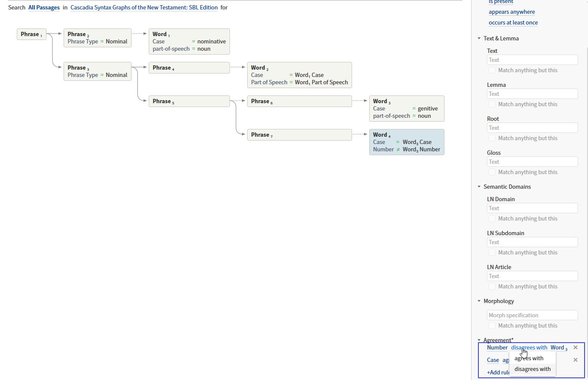The image size is (588, 380).
Task: Remove the Number agreement rule
Action: tap(576, 347)
